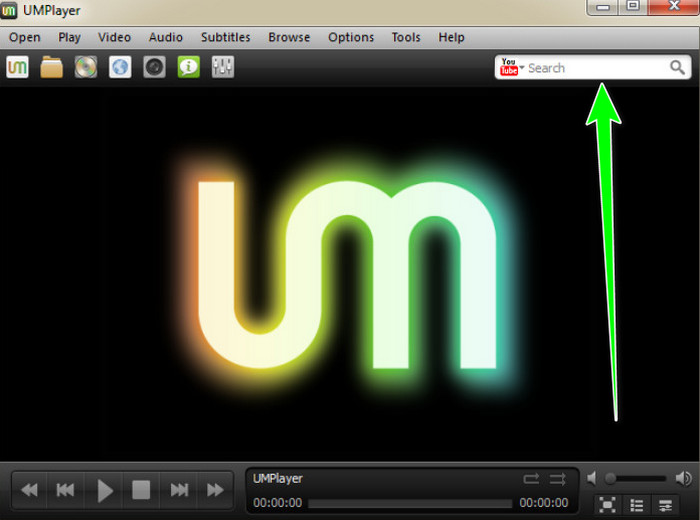Open a URL with the globe icon
Viewport: 700px width, 520px height.
click(120, 67)
